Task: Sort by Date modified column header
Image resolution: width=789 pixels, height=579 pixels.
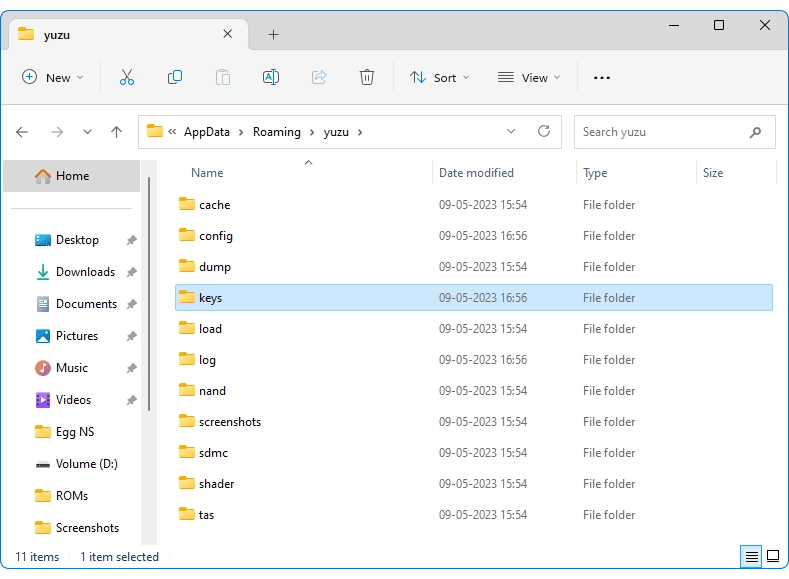Action: tap(504, 173)
